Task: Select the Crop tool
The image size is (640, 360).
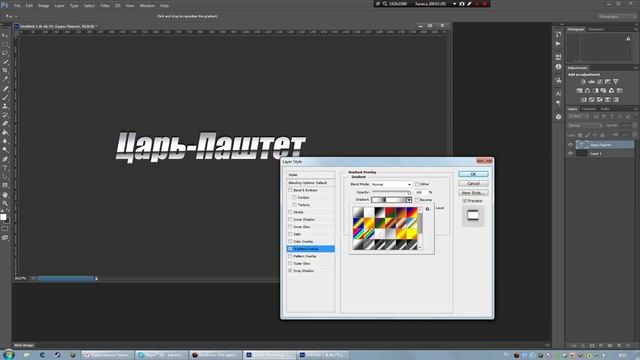Action: (5, 71)
